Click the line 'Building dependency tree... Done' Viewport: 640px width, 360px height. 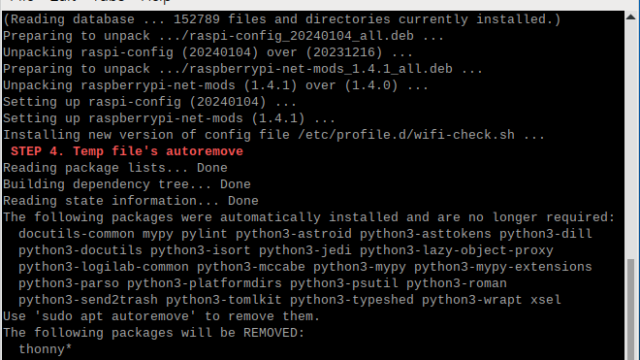pyautogui.click(x=127, y=184)
